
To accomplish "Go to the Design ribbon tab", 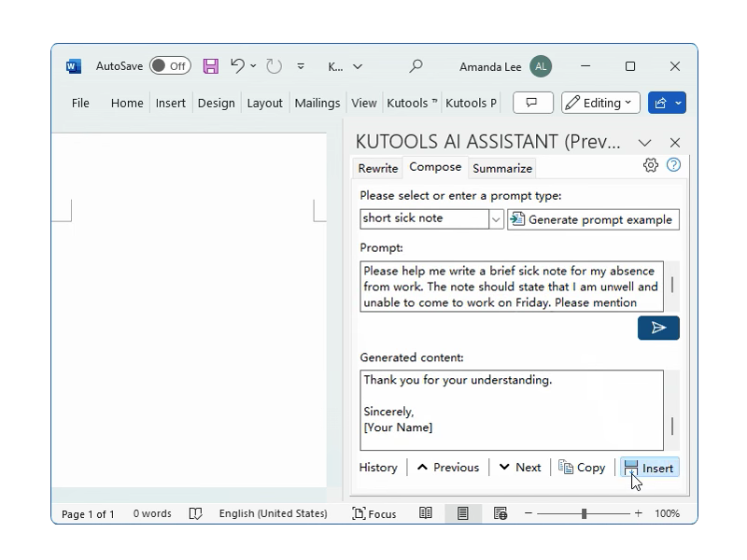I will point(217,103).
